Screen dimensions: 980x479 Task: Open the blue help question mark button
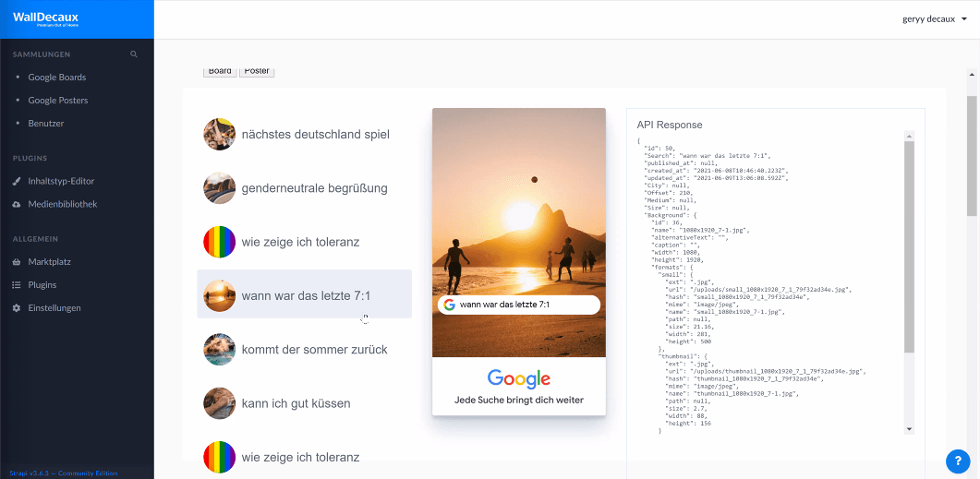click(958, 461)
